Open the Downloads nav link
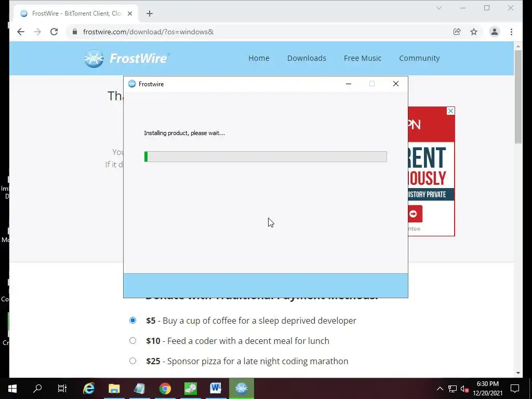Viewport: 532px width, 399px height. pos(307,58)
